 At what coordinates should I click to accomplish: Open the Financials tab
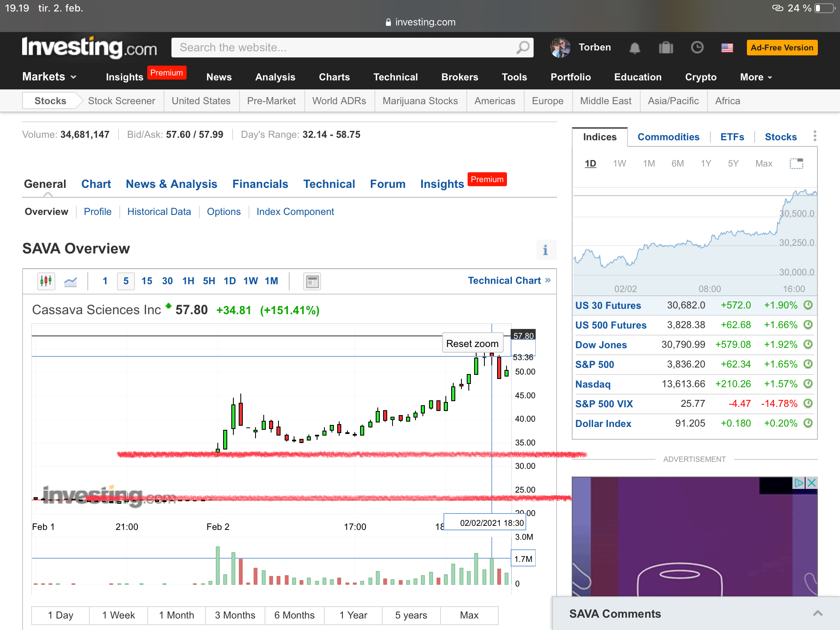(260, 184)
